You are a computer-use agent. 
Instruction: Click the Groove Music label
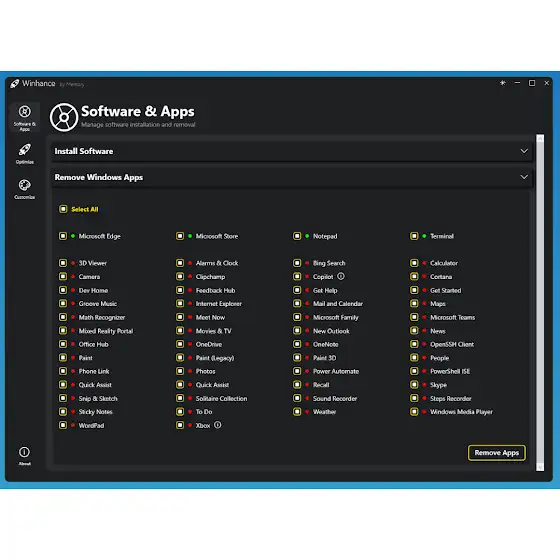pos(98,304)
